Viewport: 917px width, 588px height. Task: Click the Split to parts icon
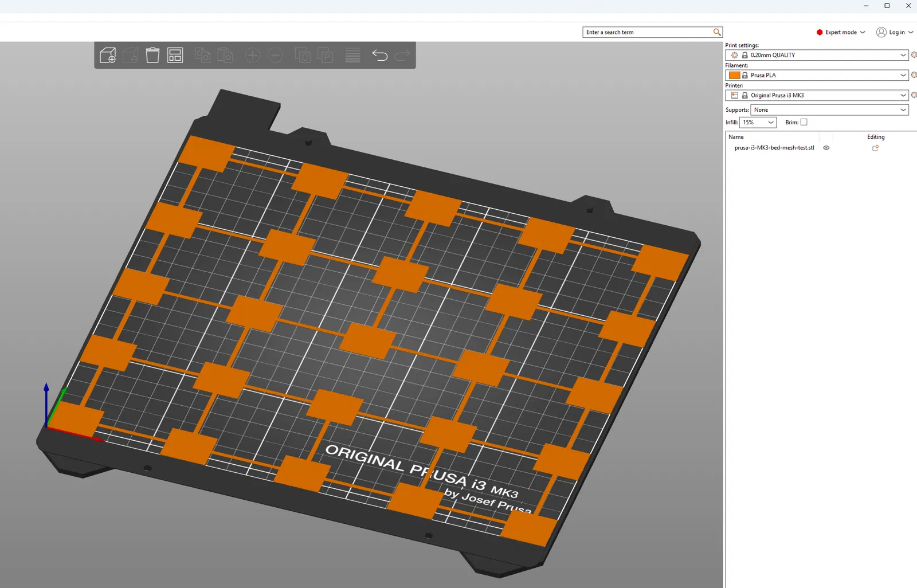coord(326,55)
